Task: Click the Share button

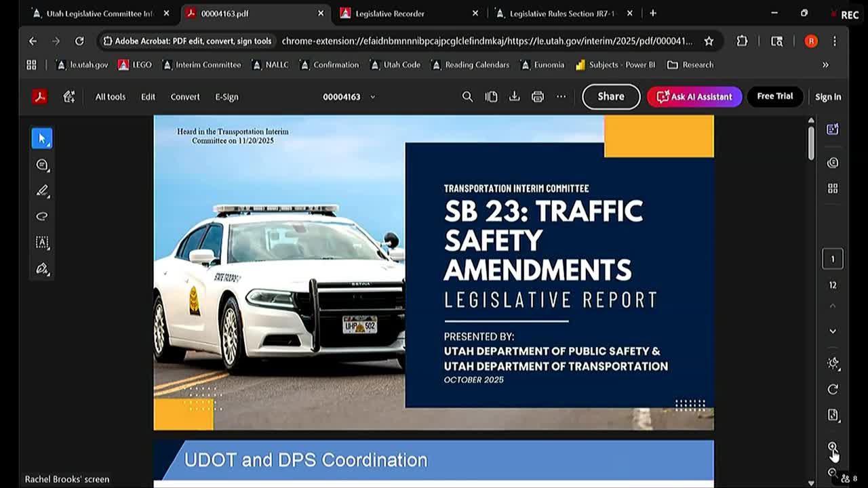Action: [610, 96]
